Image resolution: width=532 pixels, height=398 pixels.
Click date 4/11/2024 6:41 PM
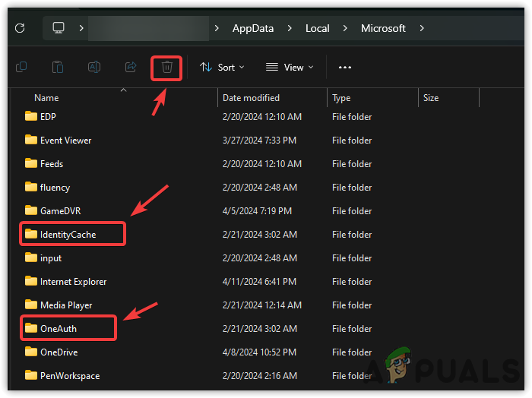260,282
